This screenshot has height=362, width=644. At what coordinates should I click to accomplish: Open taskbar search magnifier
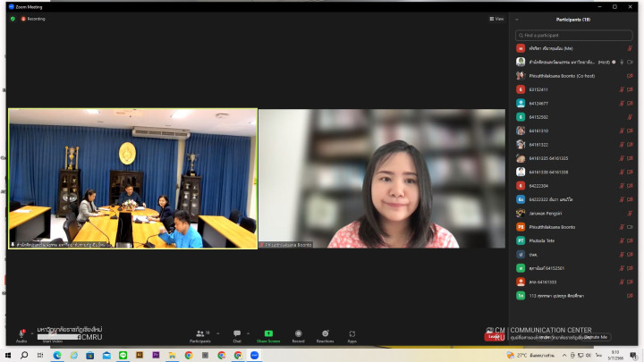pyautogui.click(x=24, y=355)
